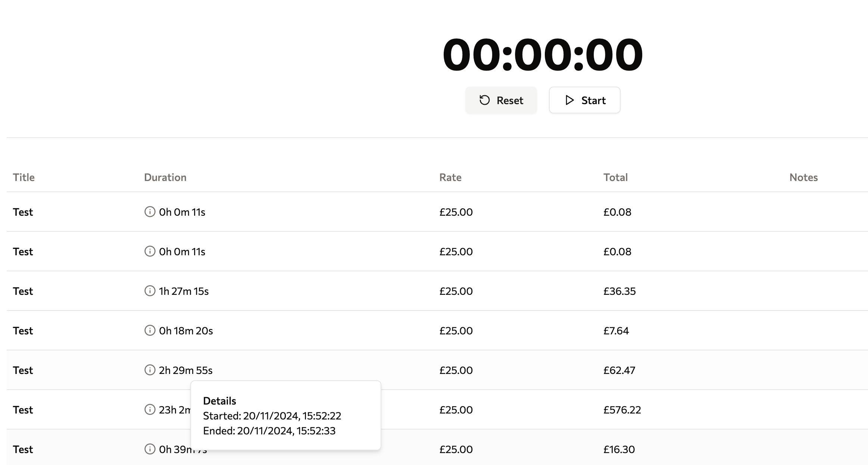Viewport: 868px width, 465px height.
Task: Click info icon beside 0h 0m 11s first row
Action: point(150,212)
